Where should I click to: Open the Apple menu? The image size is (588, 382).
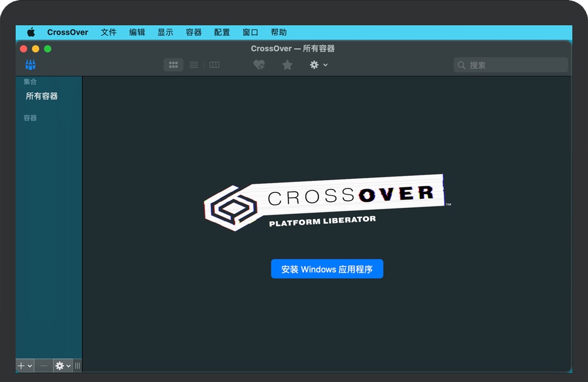coord(31,33)
